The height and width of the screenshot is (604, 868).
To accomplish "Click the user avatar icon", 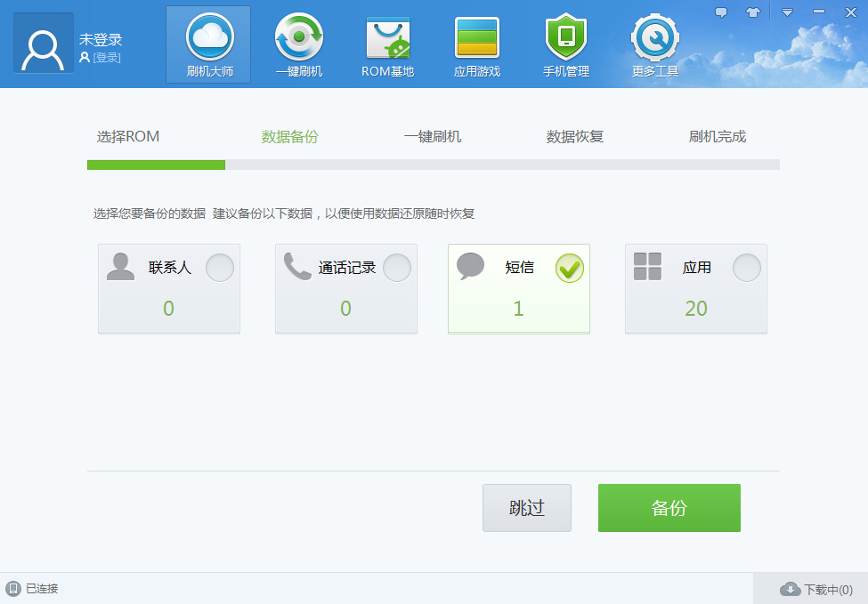I will click(x=42, y=44).
